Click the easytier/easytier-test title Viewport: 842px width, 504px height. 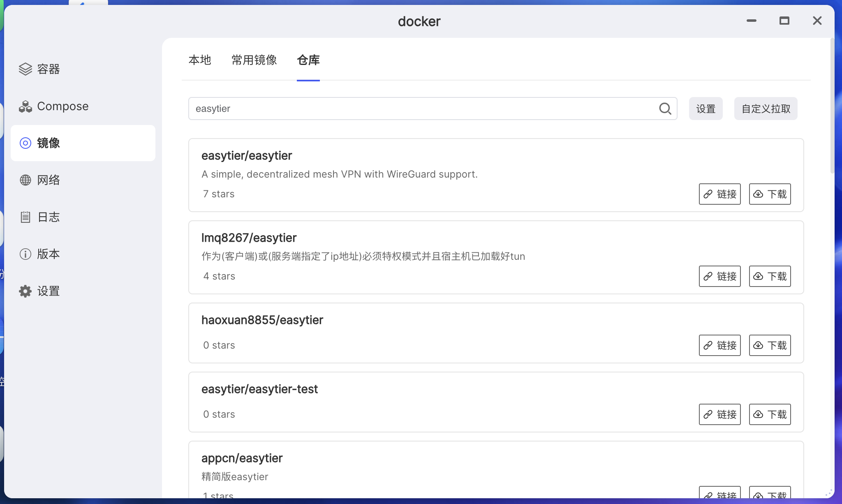(259, 389)
